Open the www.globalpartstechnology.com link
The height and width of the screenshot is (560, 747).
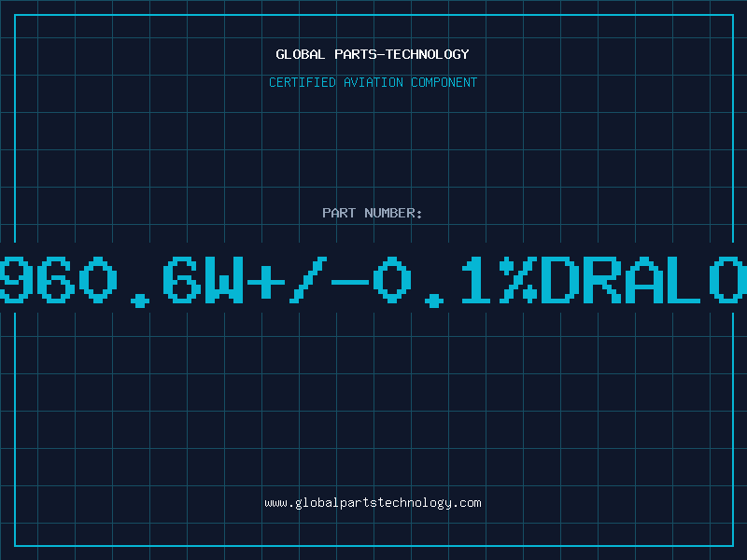(x=373, y=503)
